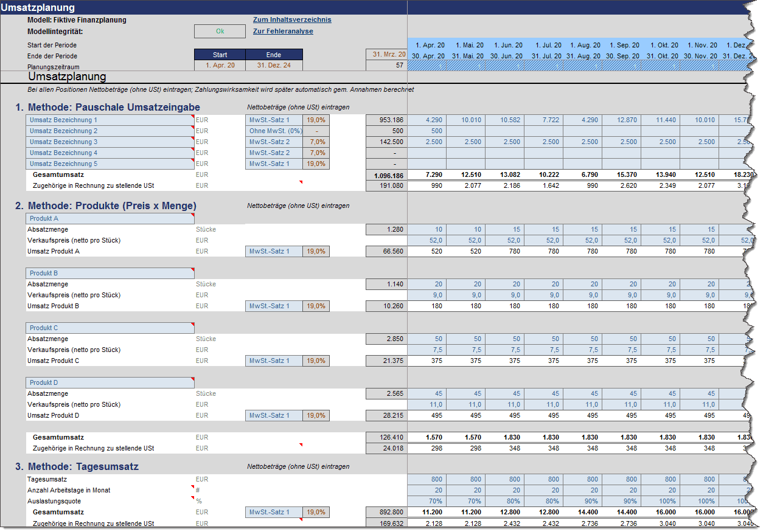766x532 pixels.
Task: Open MwSt.-Satz 2 selector for Umsatz Bezeichnung 3
Action: pyautogui.click(x=274, y=142)
